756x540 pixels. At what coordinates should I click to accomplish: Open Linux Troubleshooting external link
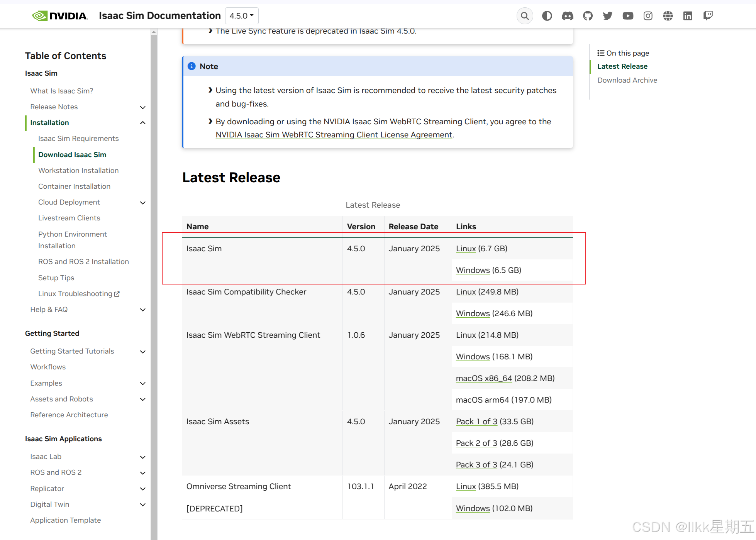tap(79, 294)
